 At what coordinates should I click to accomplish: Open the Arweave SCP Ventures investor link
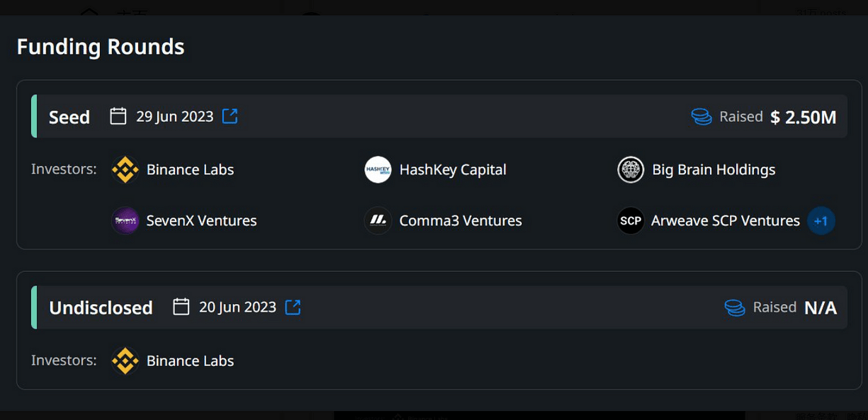(725, 221)
